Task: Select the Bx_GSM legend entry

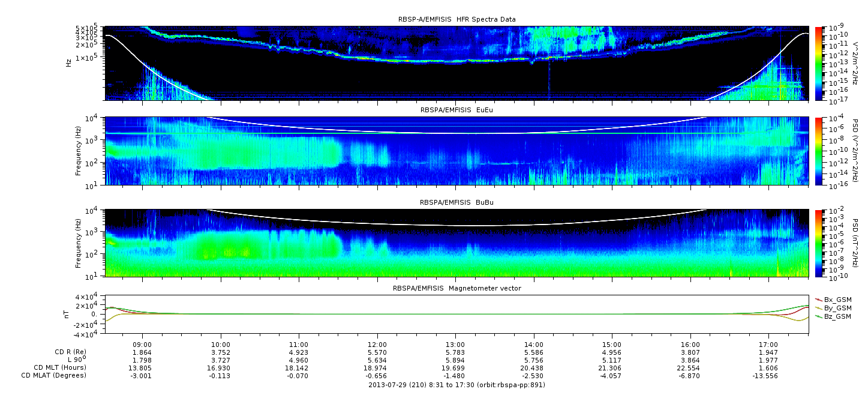Action: click(837, 299)
